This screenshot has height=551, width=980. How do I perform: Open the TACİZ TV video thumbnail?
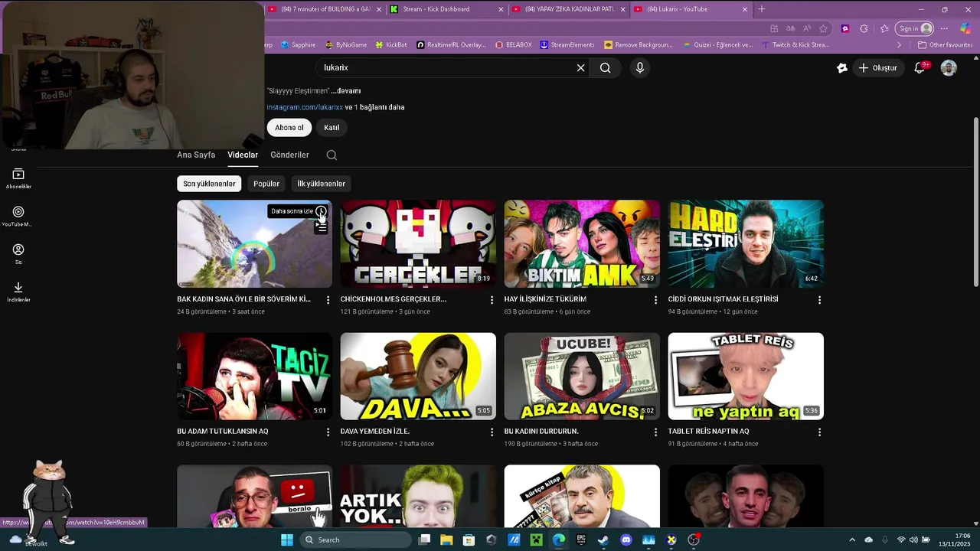(x=254, y=377)
